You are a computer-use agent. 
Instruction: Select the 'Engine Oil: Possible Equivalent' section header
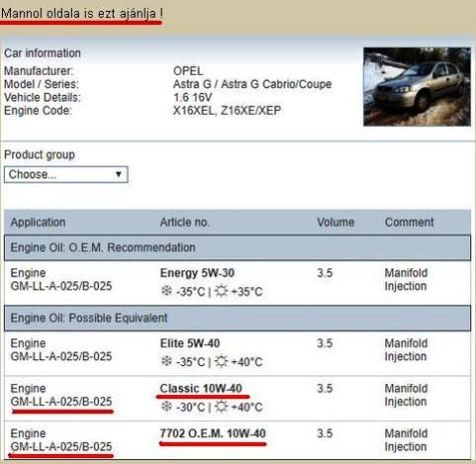[x=238, y=318]
